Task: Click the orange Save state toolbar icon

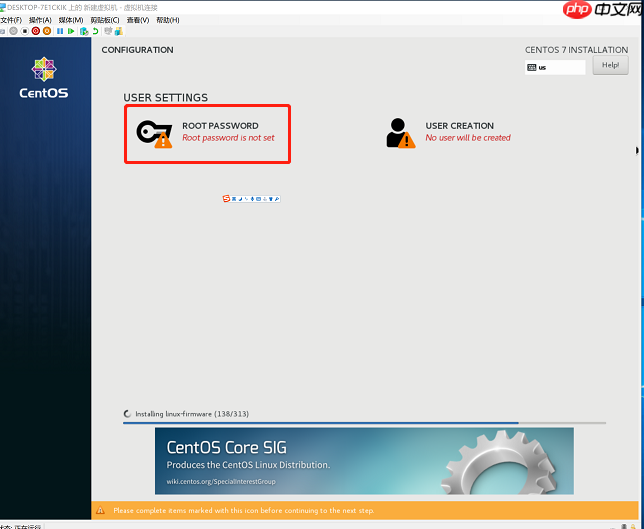Action: [x=47, y=31]
